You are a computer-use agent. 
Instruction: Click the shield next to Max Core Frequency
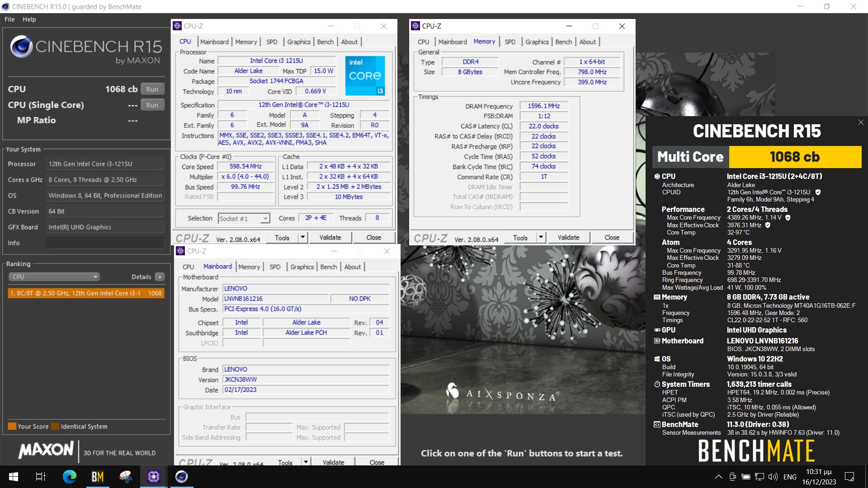pos(788,217)
